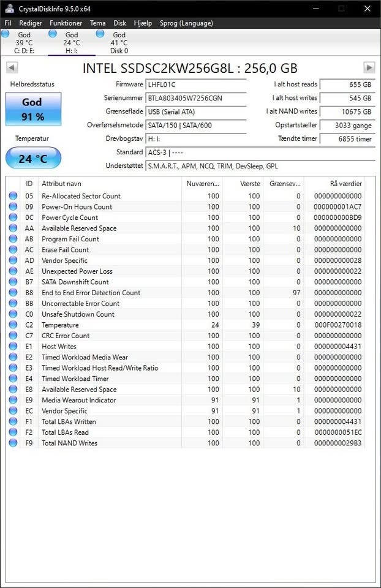Open the Hjælp menu
The image size is (381, 588).
point(143,23)
